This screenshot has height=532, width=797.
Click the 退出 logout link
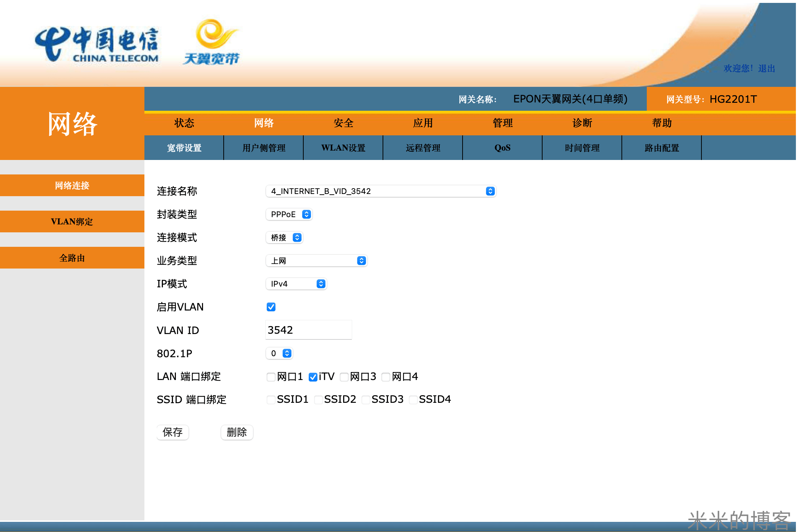pos(766,68)
